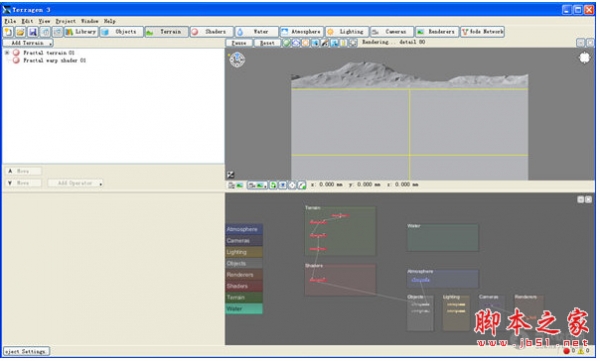This screenshot has width=600, height=361.
Task: Click the move up arrow button
Action: (23, 171)
